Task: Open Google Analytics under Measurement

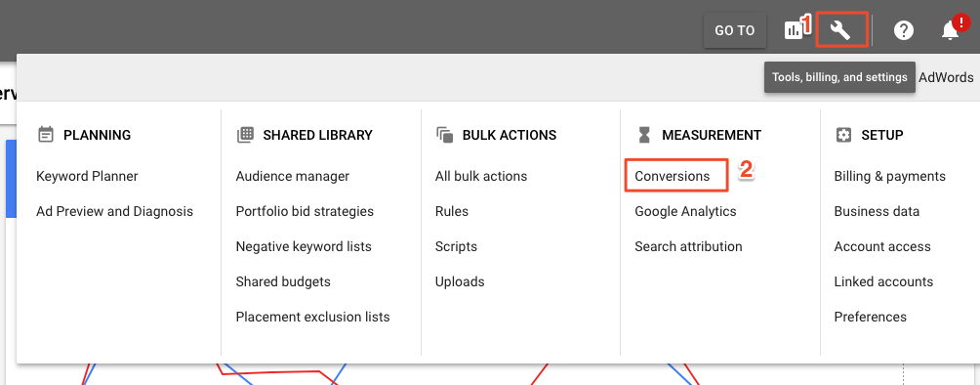Action: tap(685, 212)
